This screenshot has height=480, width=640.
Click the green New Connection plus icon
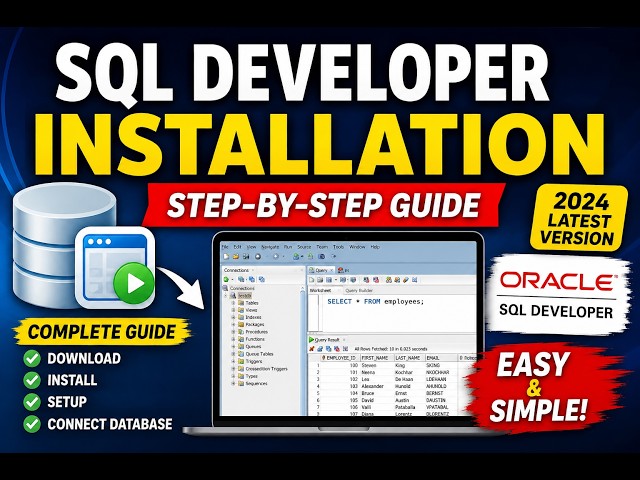pyautogui.click(x=226, y=279)
